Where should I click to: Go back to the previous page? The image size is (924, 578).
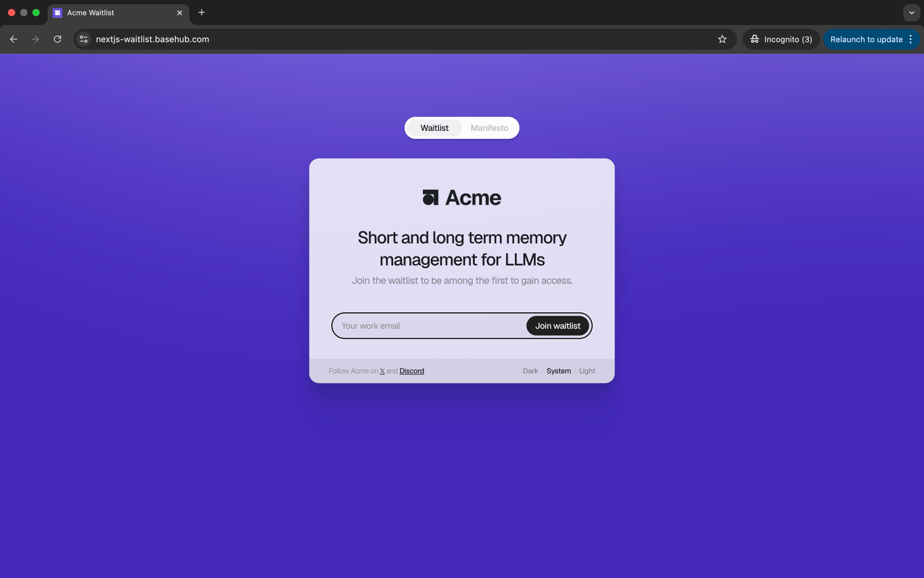[13, 39]
